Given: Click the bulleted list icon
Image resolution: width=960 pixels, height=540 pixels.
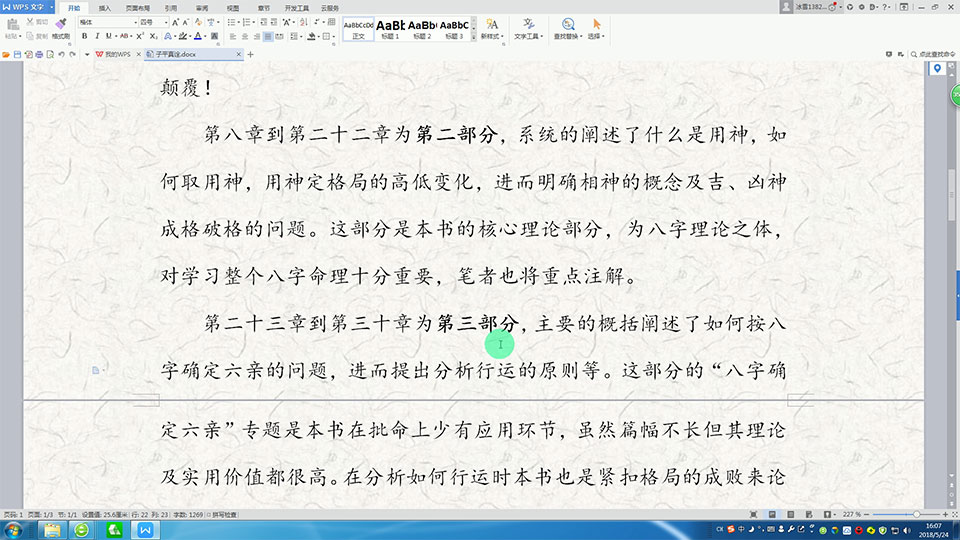Looking at the screenshot, I should pos(231,22).
